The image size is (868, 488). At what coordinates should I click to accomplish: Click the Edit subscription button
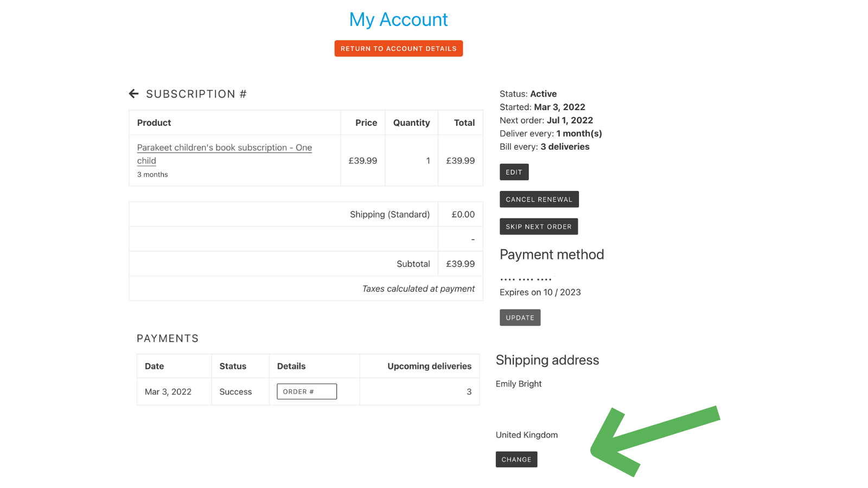(x=514, y=172)
